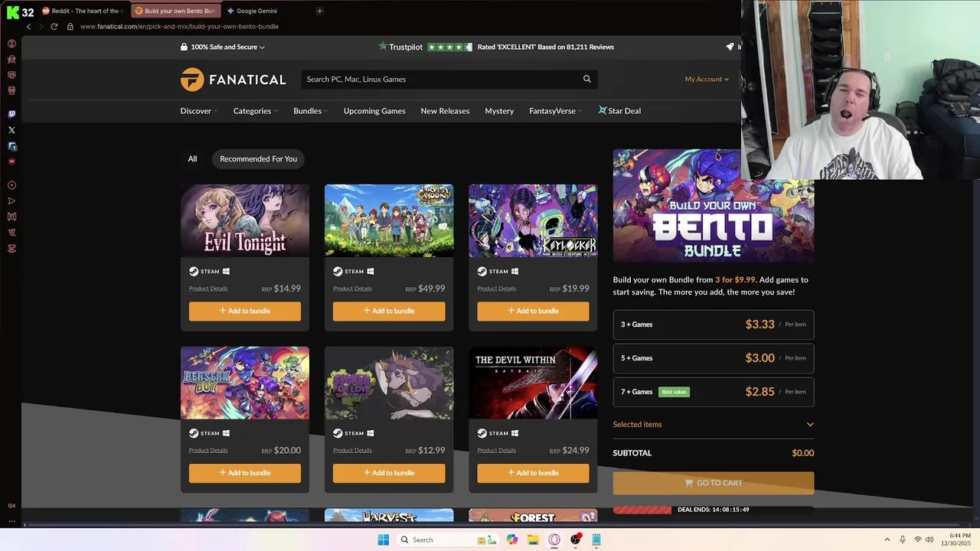Open the Trustpilot rating link
980x551 pixels.
496,47
